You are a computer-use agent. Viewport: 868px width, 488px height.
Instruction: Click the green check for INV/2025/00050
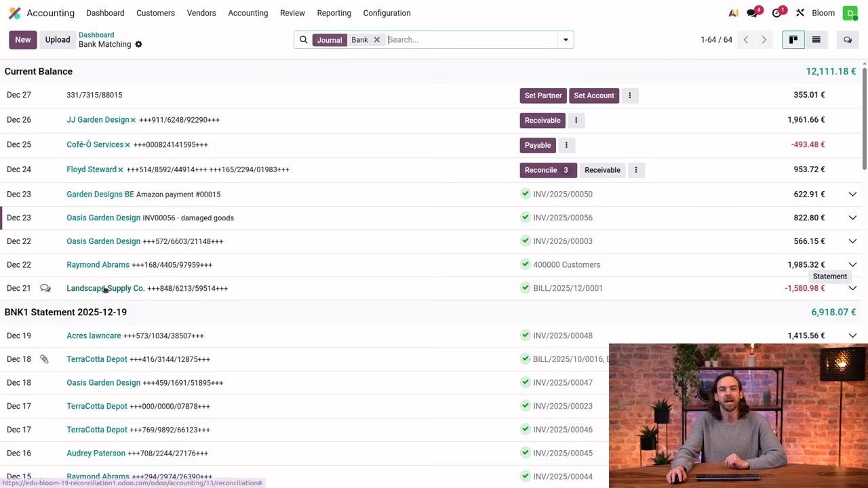click(x=525, y=194)
